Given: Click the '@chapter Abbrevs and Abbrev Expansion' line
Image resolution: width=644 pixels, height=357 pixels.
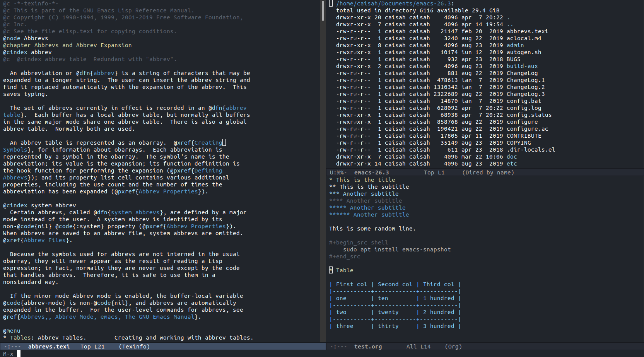Looking at the screenshot, I should click(x=67, y=45).
